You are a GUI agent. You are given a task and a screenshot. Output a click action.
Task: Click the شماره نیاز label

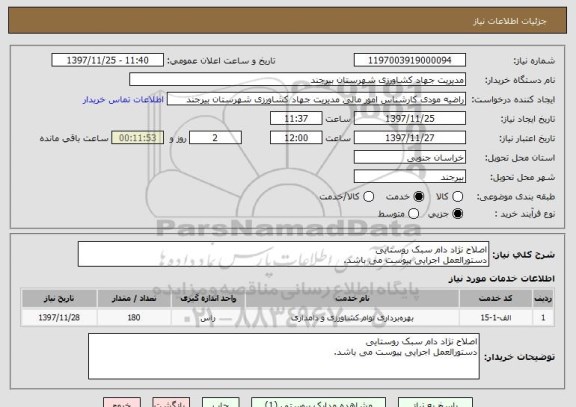[x=534, y=61]
